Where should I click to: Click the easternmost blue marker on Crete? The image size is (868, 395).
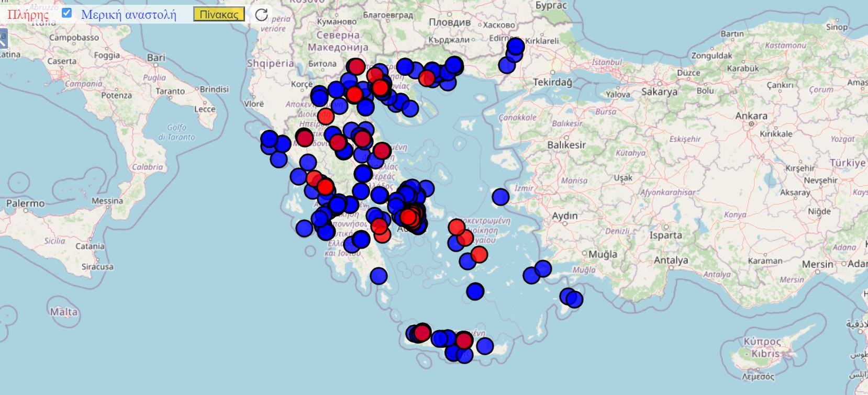[x=485, y=346]
